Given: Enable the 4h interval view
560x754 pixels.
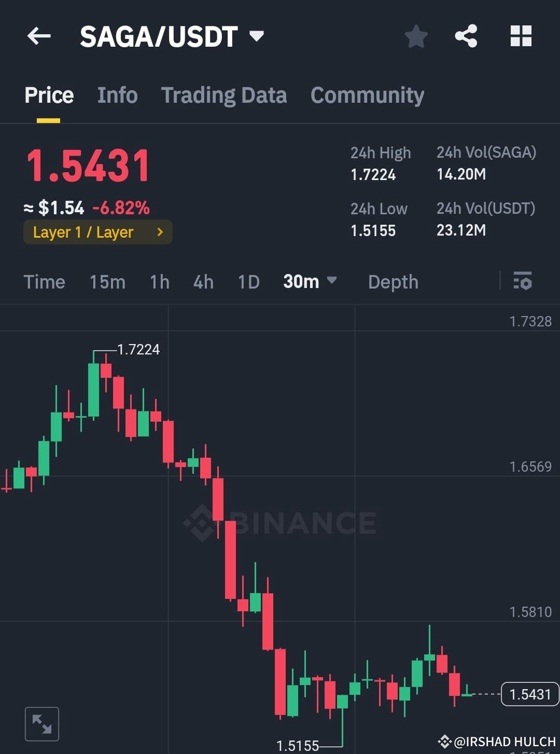Looking at the screenshot, I should 203,282.
